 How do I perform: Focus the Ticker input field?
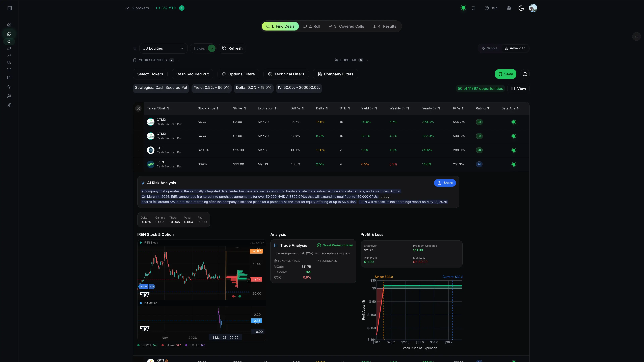point(200,48)
